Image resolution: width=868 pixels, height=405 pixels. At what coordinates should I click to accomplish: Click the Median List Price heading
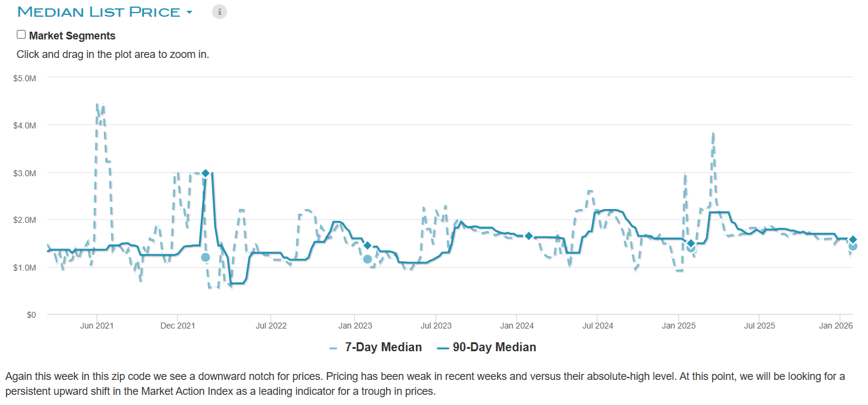point(99,12)
